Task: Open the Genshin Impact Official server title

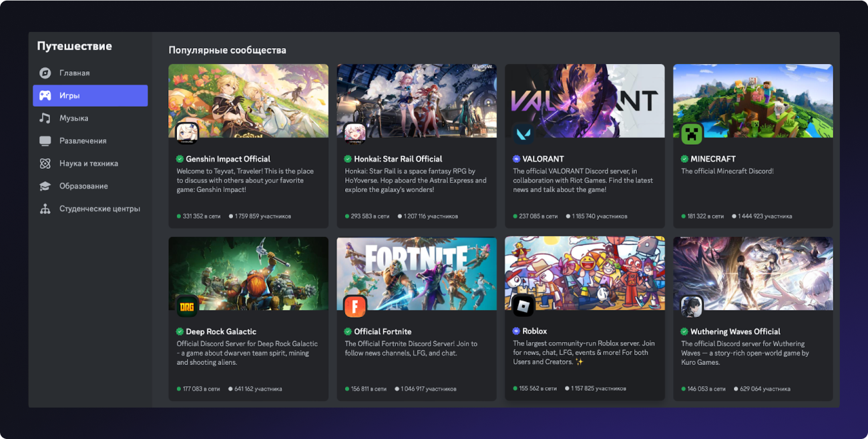Action: point(228,159)
